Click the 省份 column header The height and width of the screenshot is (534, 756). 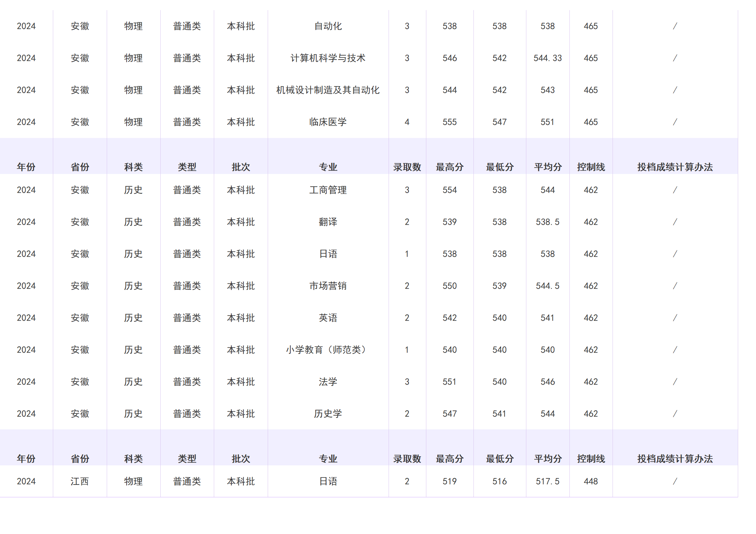pos(79,166)
